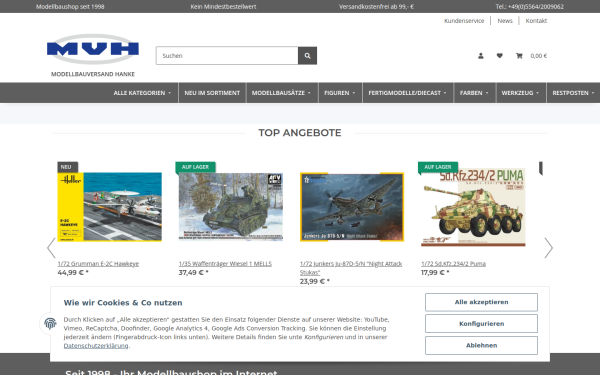600x375 pixels.
Task: Open Grumman E-2C Hawkeye product image
Action: (x=109, y=207)
